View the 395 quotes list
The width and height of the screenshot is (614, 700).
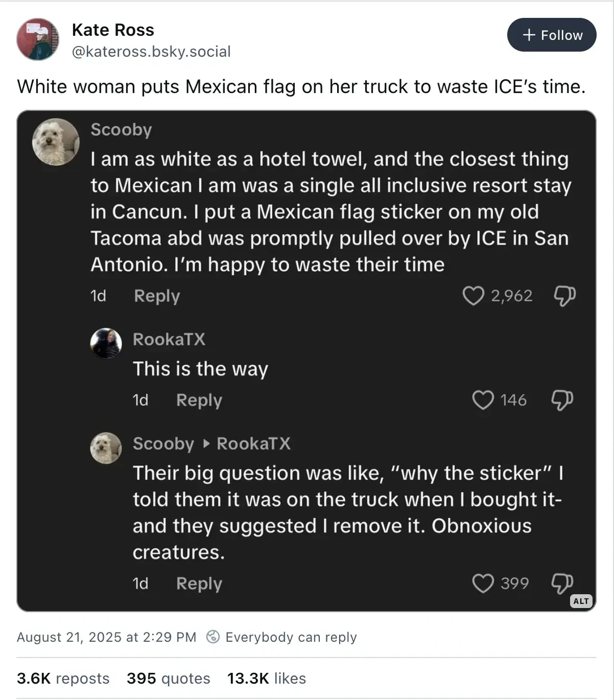tap(168, 679)
